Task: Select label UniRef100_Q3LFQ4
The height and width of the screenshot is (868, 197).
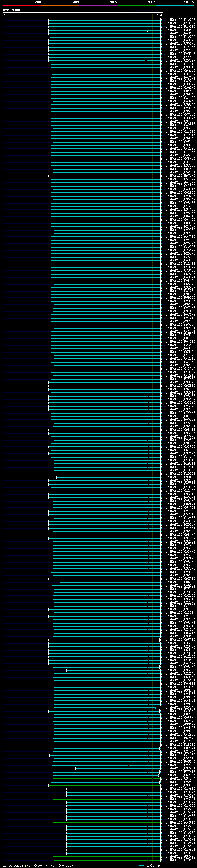Action: click(180, 74)
